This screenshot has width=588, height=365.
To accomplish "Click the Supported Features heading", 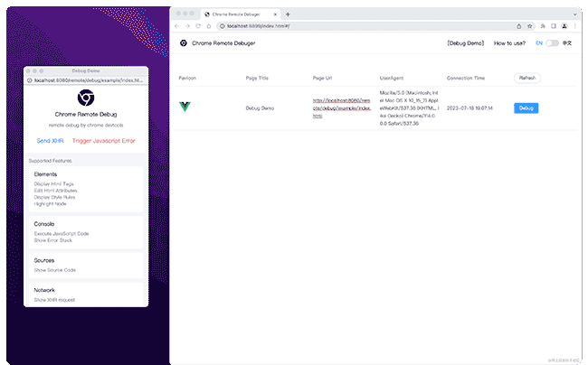I will tap(51, 161).
